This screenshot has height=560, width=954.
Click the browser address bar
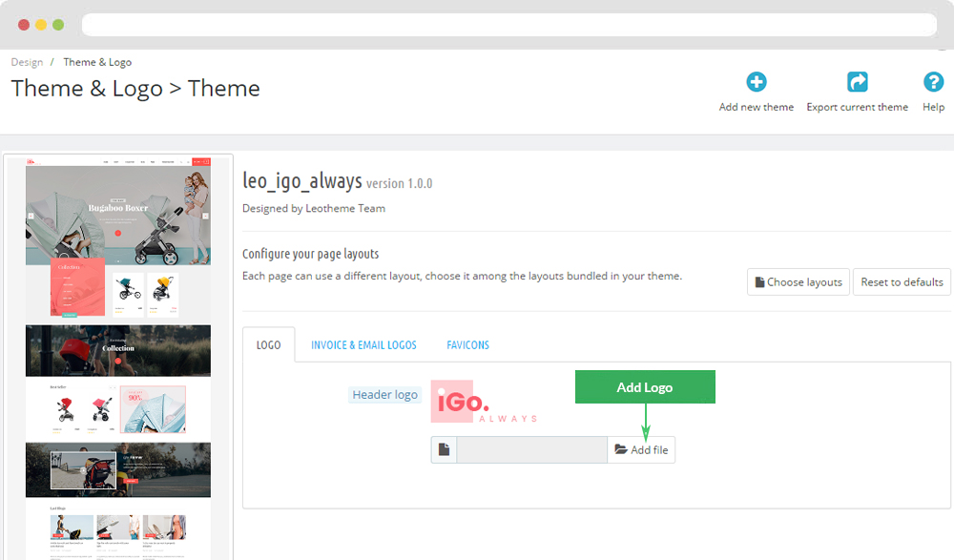pos(508,24)
